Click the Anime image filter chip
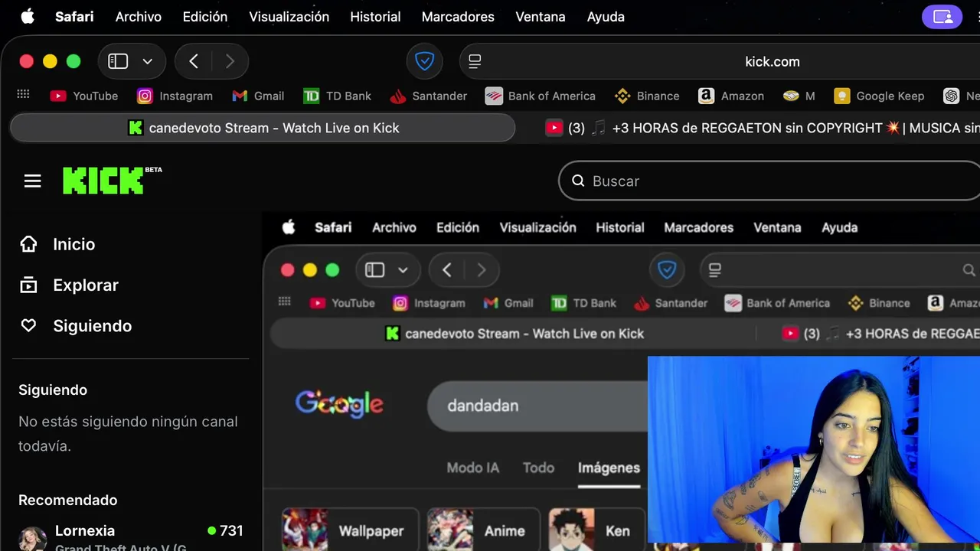 point(483,530)
